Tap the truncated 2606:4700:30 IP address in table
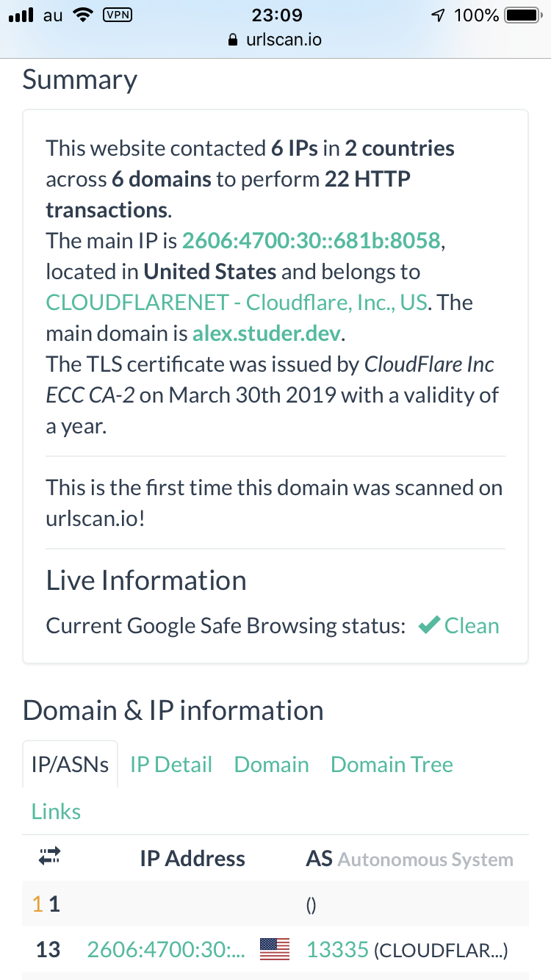 pyautogui.click(x=166, y=950)
